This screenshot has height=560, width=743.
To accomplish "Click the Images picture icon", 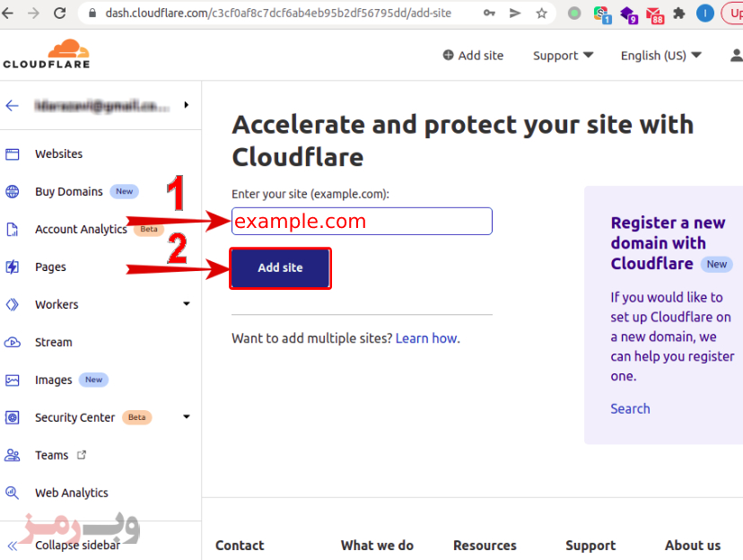I will (x=13, y=380).
